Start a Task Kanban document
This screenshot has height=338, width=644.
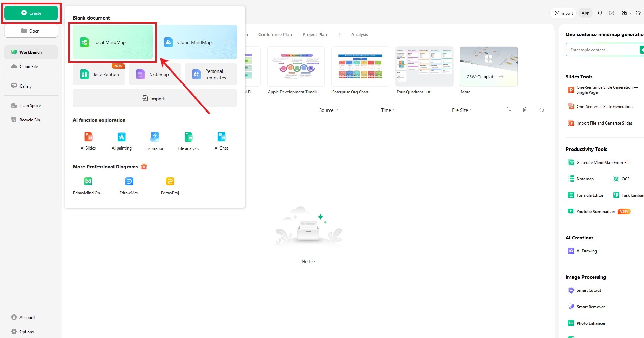(x=99, y=74)
